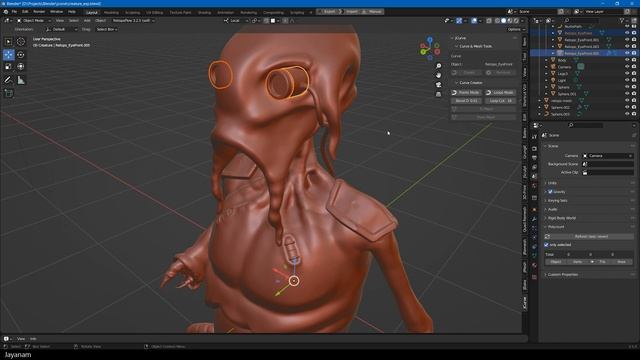Adjust the Bevel D value field
This screenshot has width=640, height=360.
click(466, 101)
